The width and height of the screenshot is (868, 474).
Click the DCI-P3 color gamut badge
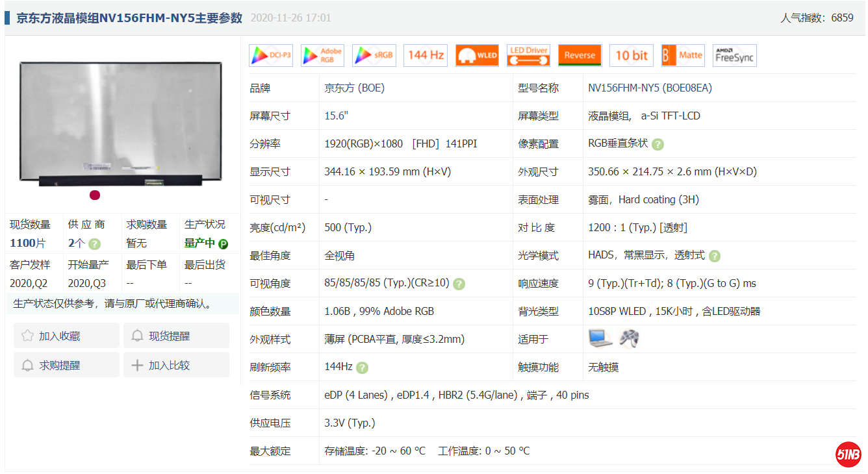coord(271,56)
